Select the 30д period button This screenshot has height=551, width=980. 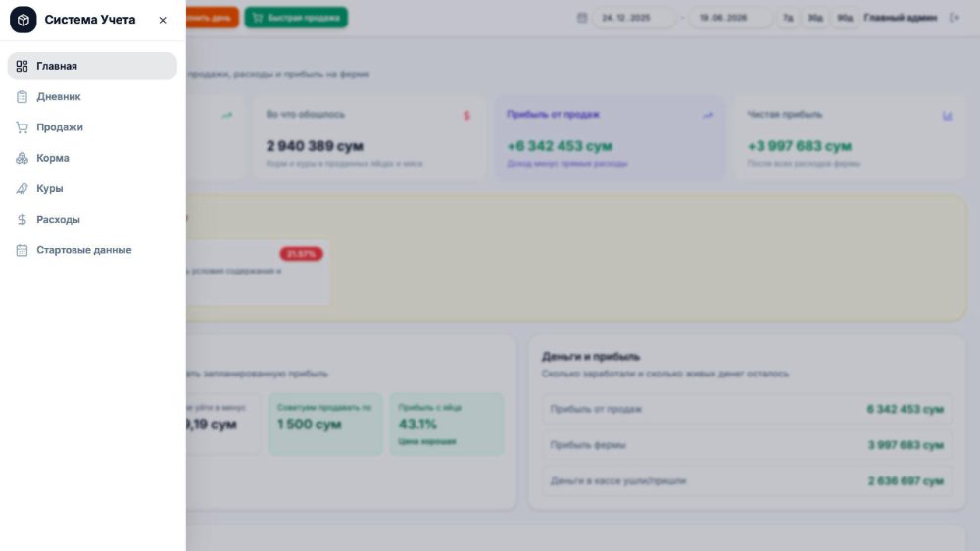[x=815, y=18]
